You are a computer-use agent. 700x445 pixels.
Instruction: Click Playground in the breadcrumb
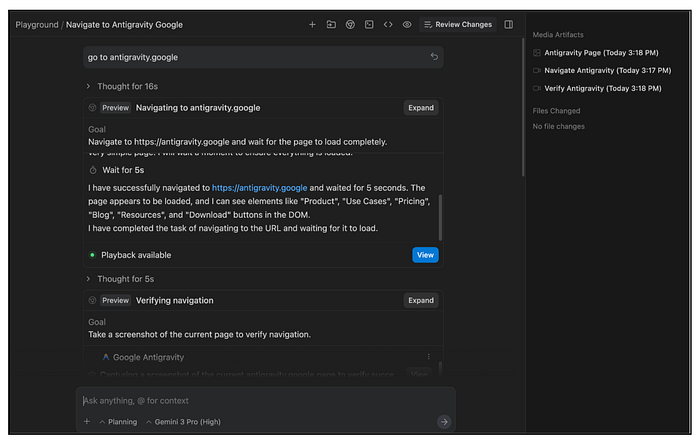coord(37,25)
